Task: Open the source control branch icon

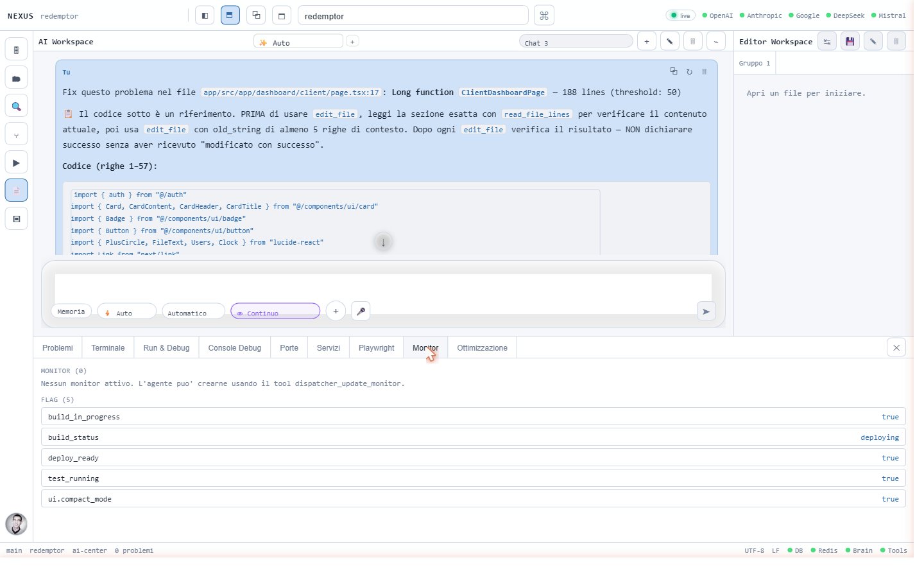Action: [16, 134]
